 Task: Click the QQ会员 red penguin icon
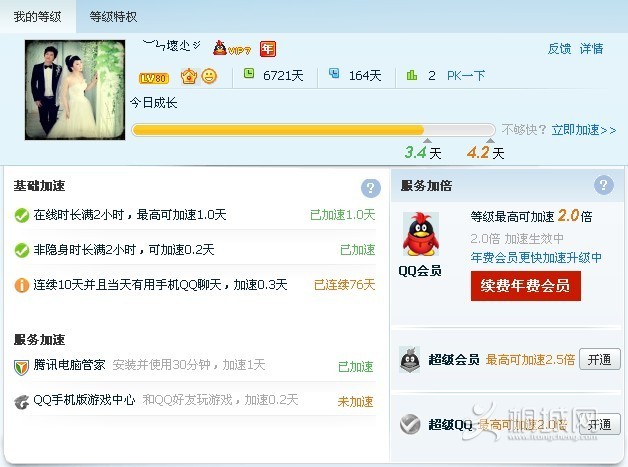pos(421,234)
